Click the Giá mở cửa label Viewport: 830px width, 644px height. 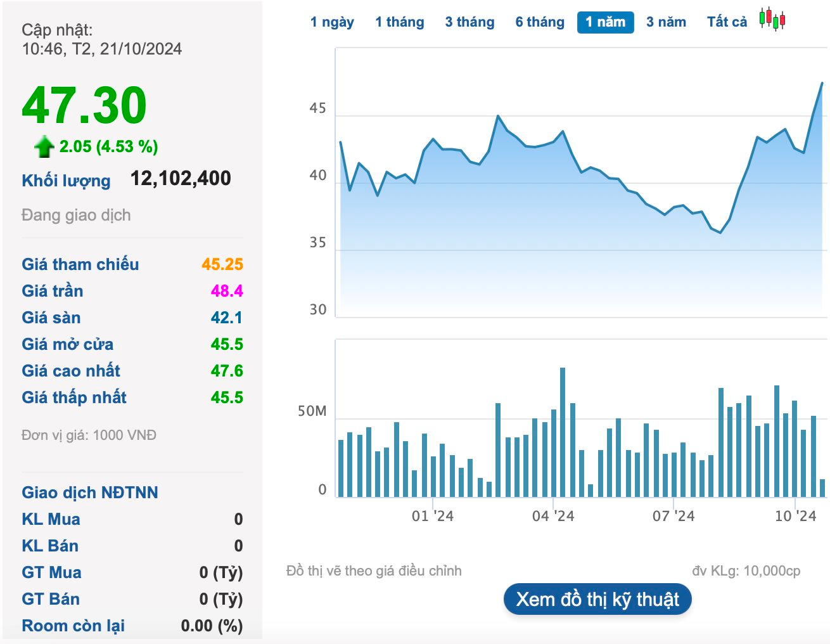[x=68, y=344]
